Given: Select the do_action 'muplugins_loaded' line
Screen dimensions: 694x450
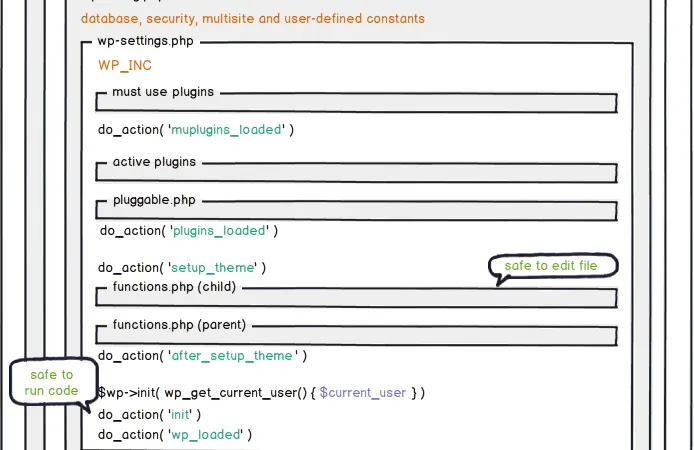Looking at the screenshot, I should pyautogui.click(x=196, y=130).
